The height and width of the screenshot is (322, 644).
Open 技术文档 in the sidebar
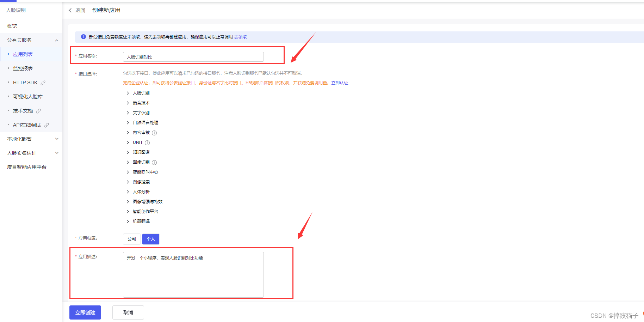click(x=23, y=111)
